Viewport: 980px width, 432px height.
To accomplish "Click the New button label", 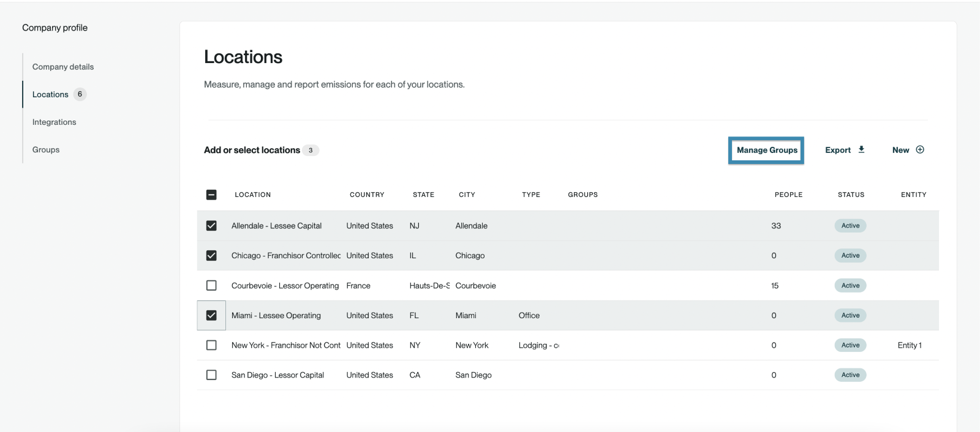I will click(900, 150).
